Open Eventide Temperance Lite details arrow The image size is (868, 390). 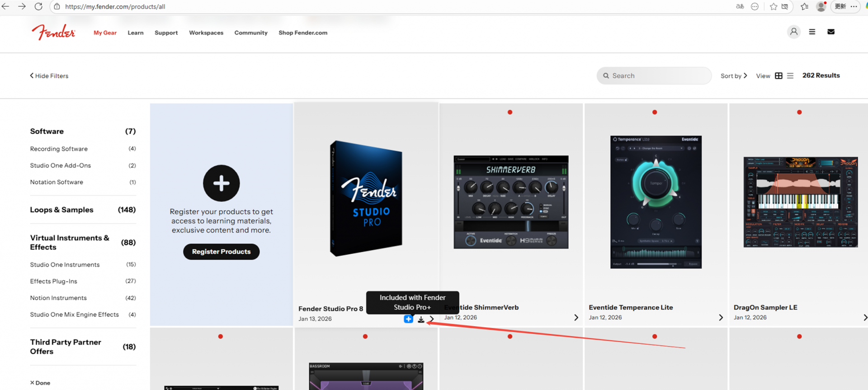[x=721, y=318]
